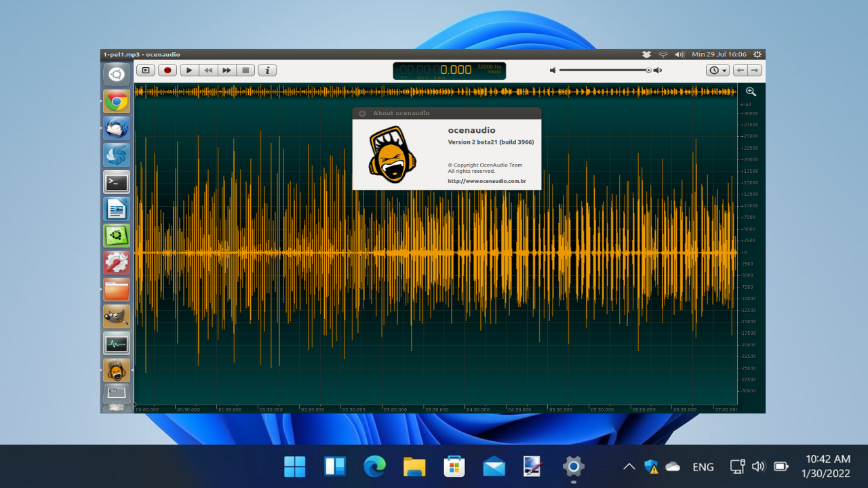Click the Rewind button
Viewport: 868px width, 488px height.
tap(208, 70)
